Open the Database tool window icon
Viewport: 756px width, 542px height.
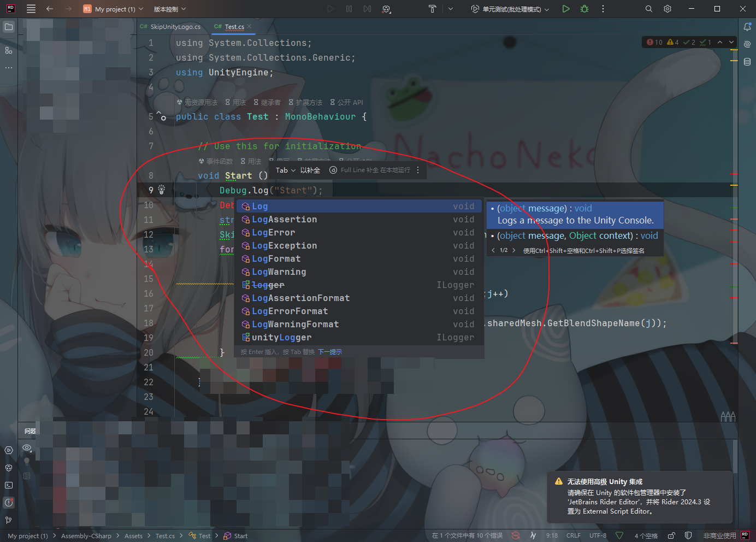pos(747,62)
